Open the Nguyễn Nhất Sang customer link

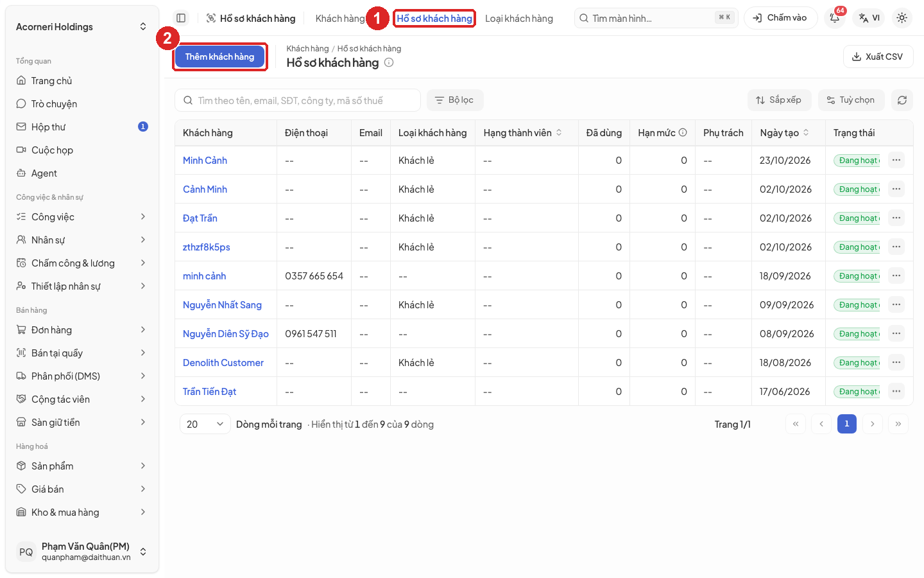coord(222,304)
